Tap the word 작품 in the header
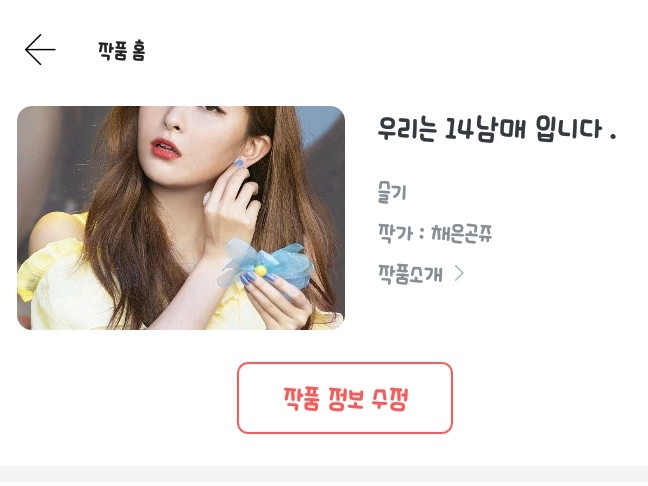This screenshot has width=648, height=486. [112, 51]
